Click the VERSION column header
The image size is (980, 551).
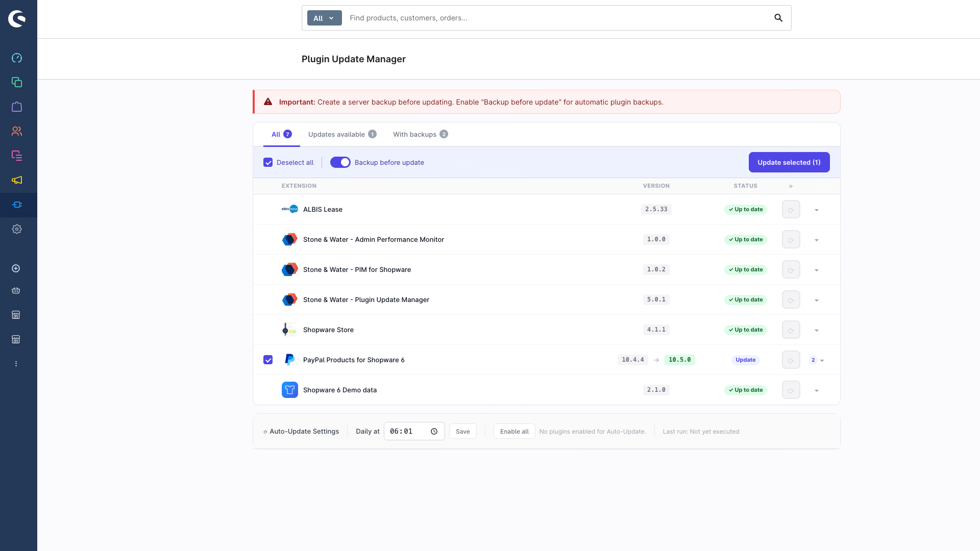pos(656,186)
